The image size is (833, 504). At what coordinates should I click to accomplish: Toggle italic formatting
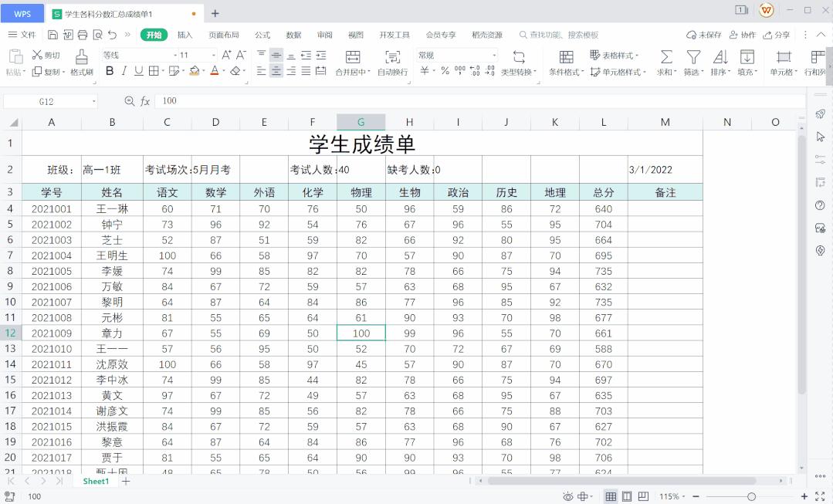(x=123, y=69)
